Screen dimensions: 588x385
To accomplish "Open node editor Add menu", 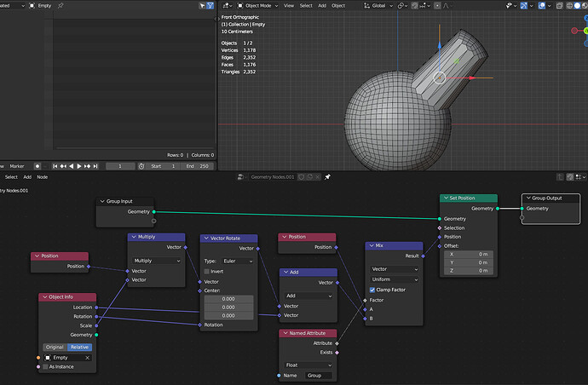I will click(27, 177).
